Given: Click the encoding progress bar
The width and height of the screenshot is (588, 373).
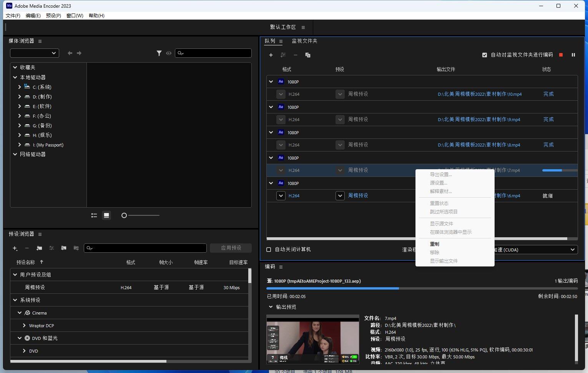Looking at the screenshot, I should [x=422, y=288].
